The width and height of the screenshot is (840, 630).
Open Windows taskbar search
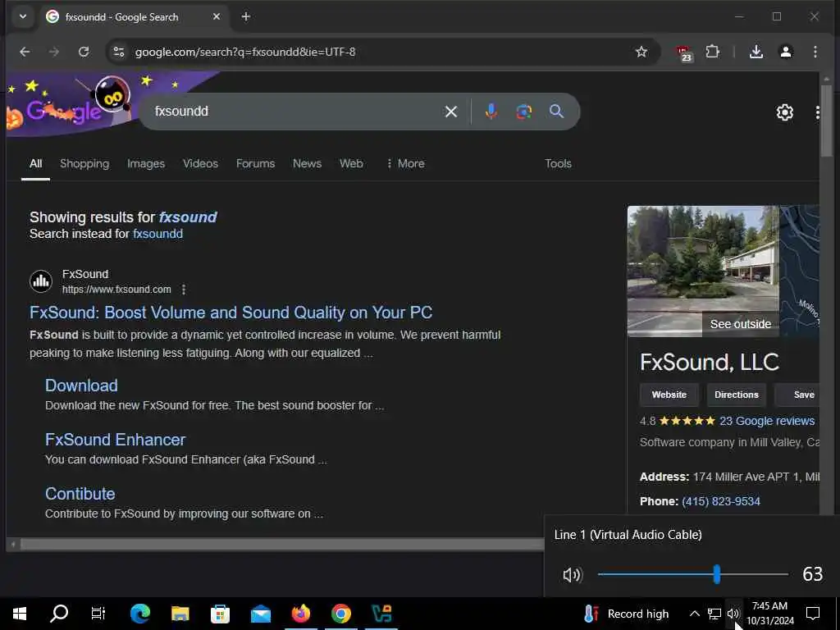[59, 614]
